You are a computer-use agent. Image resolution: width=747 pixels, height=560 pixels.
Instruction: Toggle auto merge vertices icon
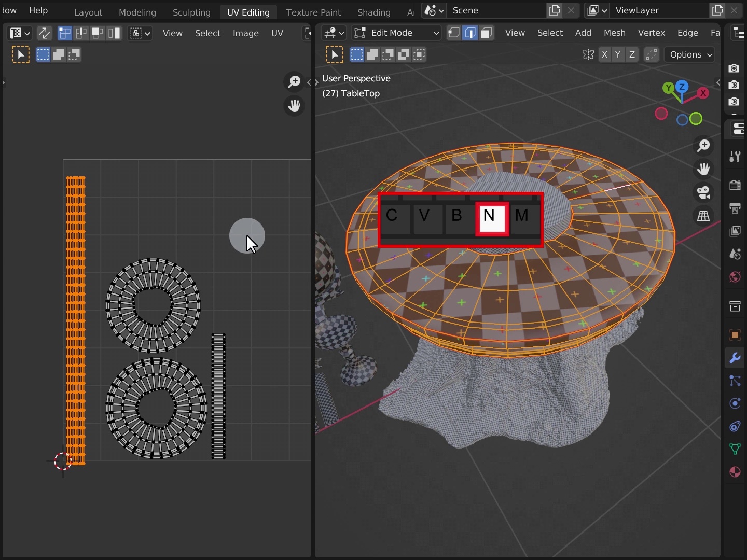click(x=652, y=54)
